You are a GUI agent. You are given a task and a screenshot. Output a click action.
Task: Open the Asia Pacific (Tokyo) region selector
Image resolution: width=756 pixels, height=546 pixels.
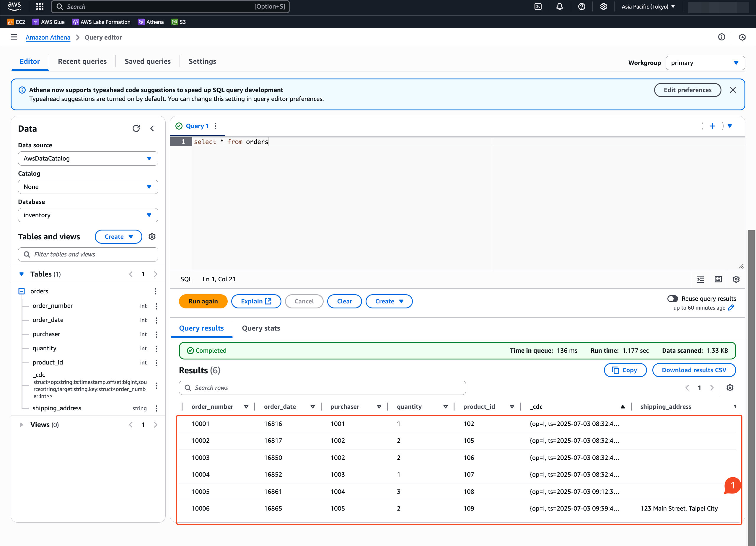point(648,7)
